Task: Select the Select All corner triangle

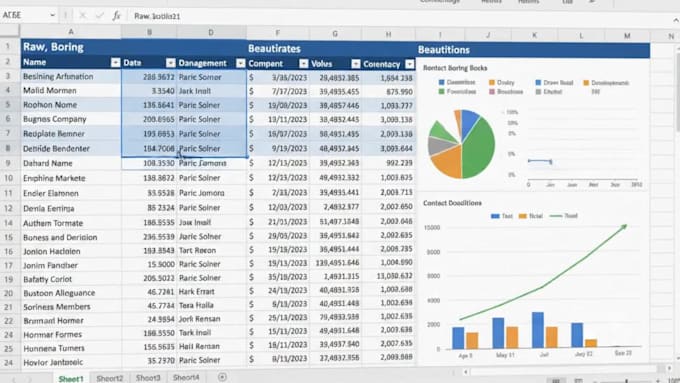Action: pyautogui.click(x=10, y=30)
